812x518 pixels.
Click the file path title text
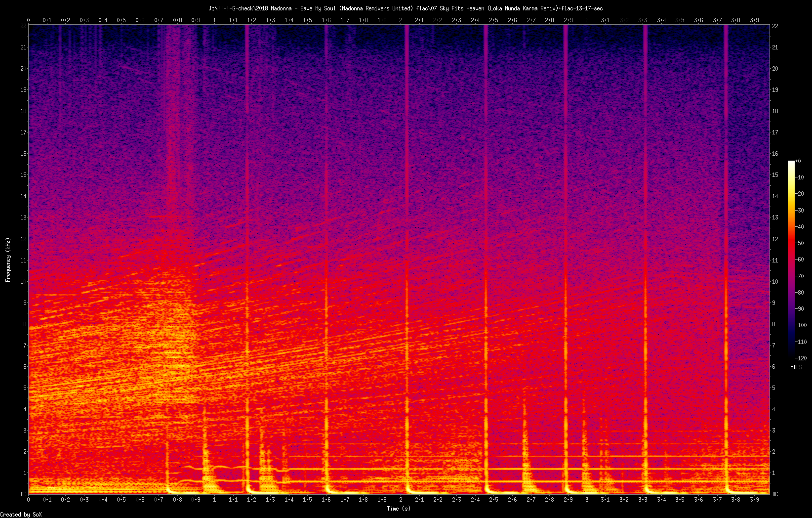[x=406, y=8]
